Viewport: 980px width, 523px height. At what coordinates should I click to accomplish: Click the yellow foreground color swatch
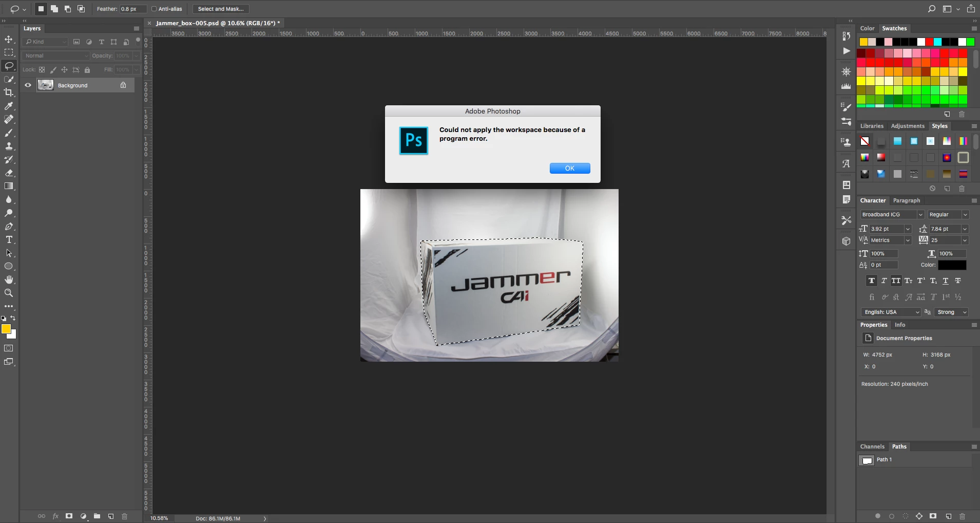(x=6, y=329)
